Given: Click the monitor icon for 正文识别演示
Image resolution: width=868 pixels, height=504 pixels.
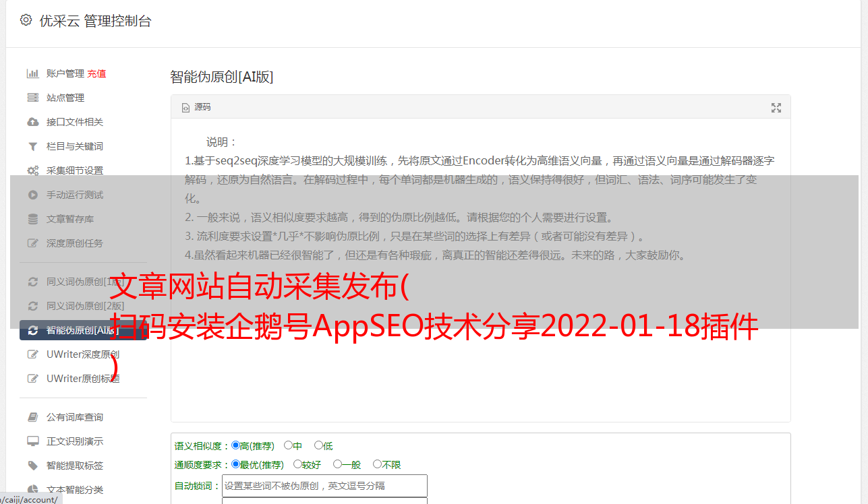Looking at the screenshot, I should tap(32, 441).
